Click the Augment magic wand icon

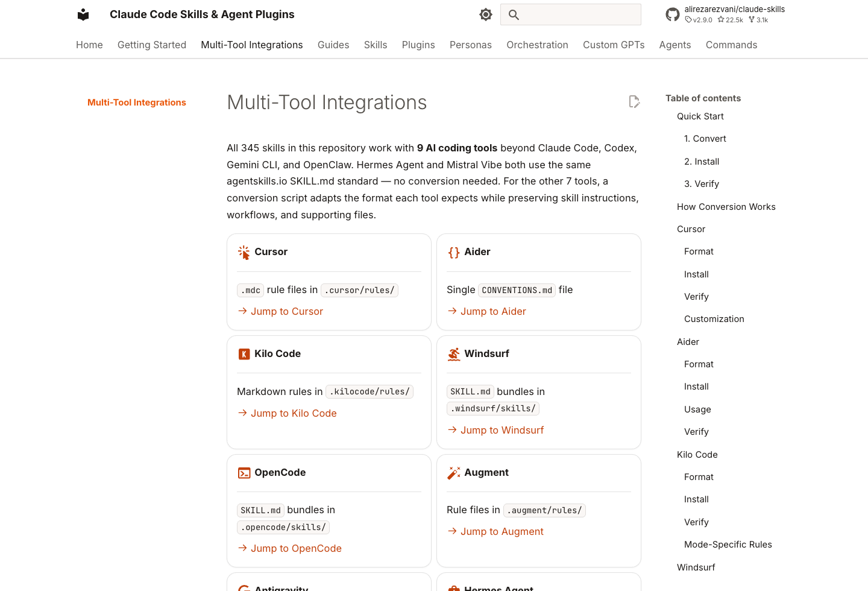(453, 473)
